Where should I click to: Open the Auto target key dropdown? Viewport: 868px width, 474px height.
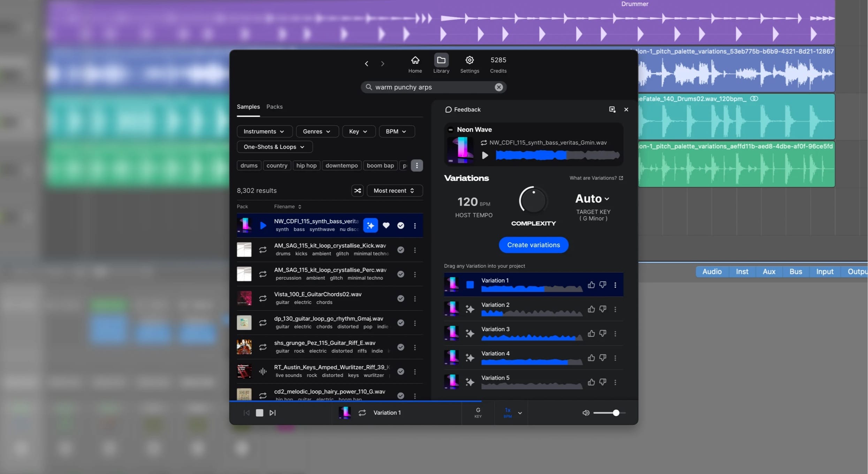[x=592, y=199]
